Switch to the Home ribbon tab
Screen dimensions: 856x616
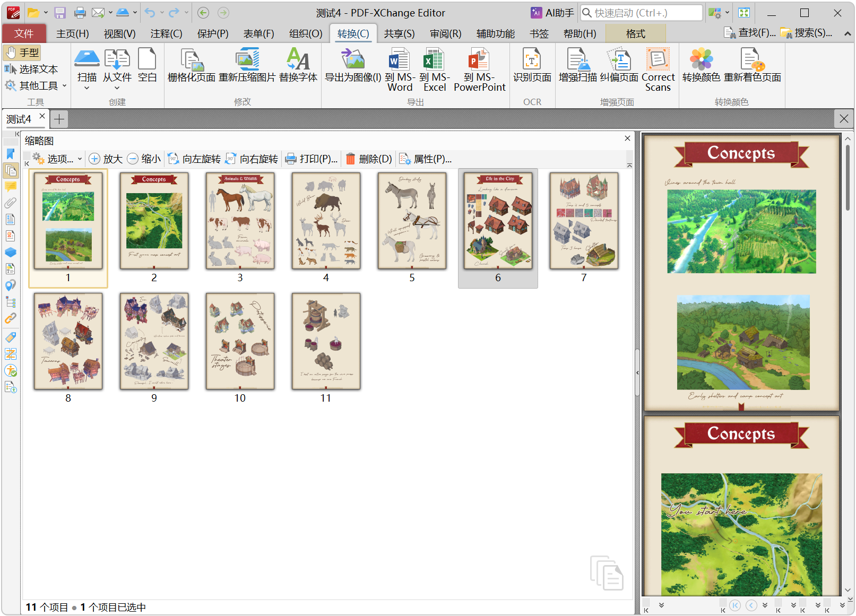coord(73,33)
